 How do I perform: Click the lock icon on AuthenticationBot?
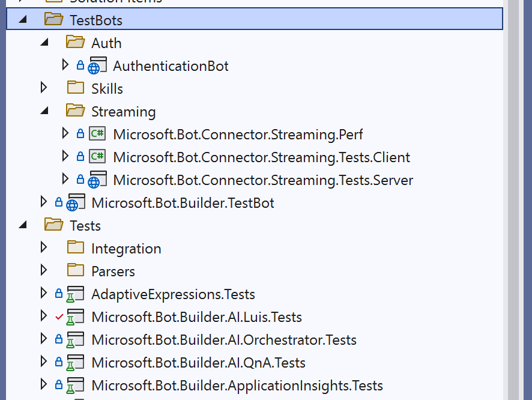tap(80, 65)
